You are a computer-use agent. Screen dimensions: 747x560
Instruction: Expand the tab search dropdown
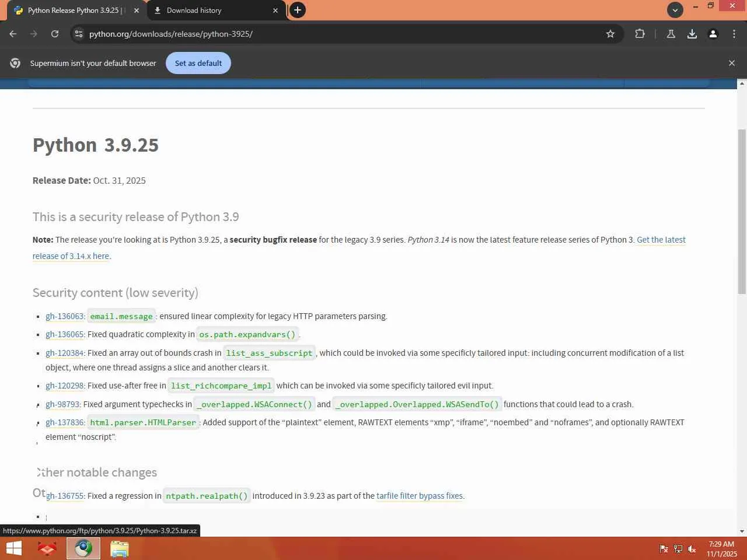tap(675, 10)
